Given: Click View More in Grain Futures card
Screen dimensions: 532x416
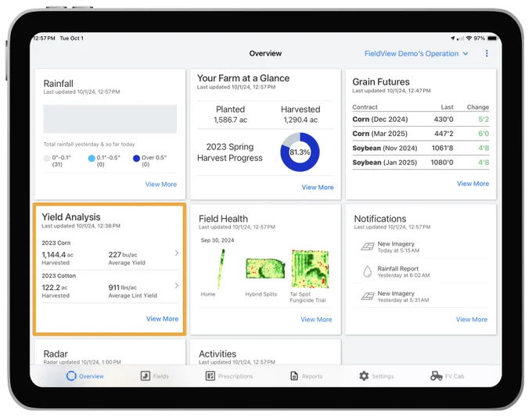Looking at the screenshot, I should 473,184.
